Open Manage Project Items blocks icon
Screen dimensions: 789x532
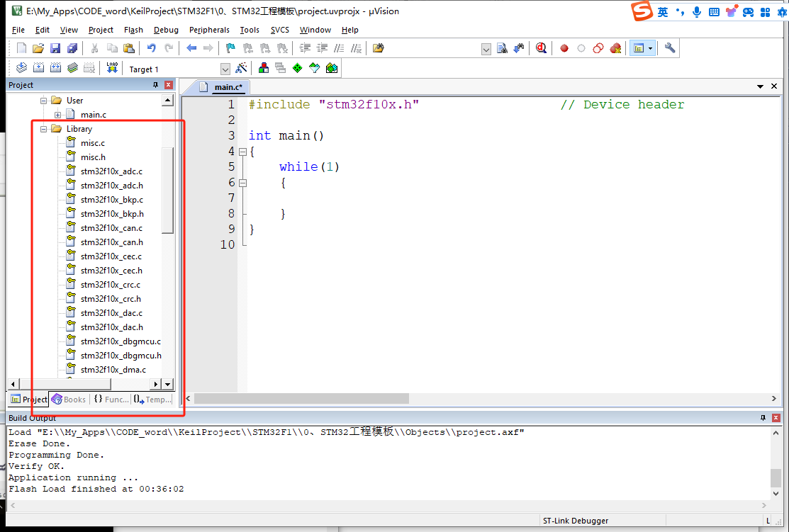(x=263, y=68)
